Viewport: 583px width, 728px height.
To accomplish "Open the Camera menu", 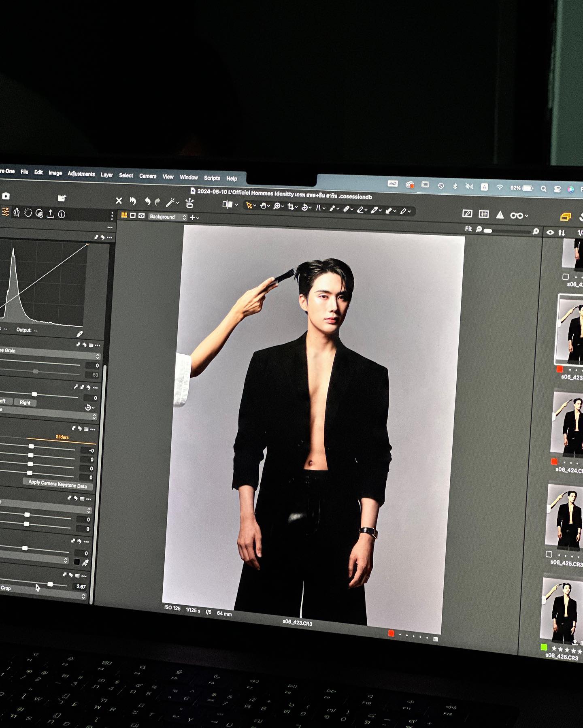I will click(x=148, y=176).
